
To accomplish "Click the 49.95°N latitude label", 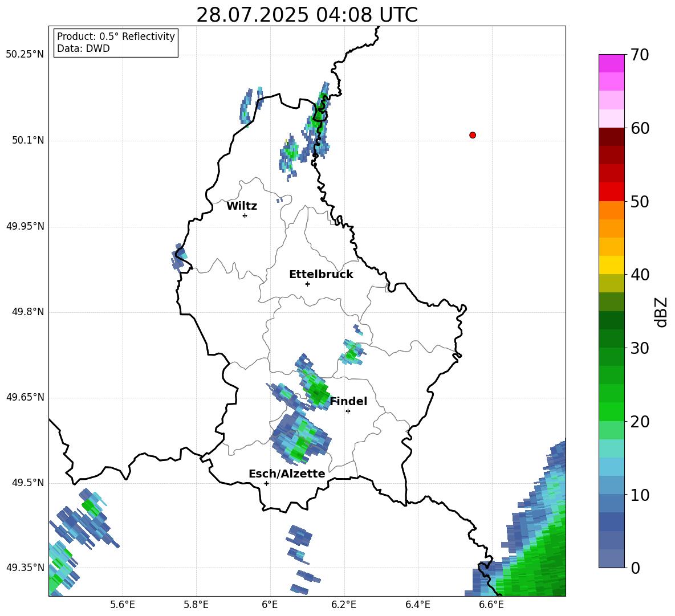I will click(x=25, y=226).
